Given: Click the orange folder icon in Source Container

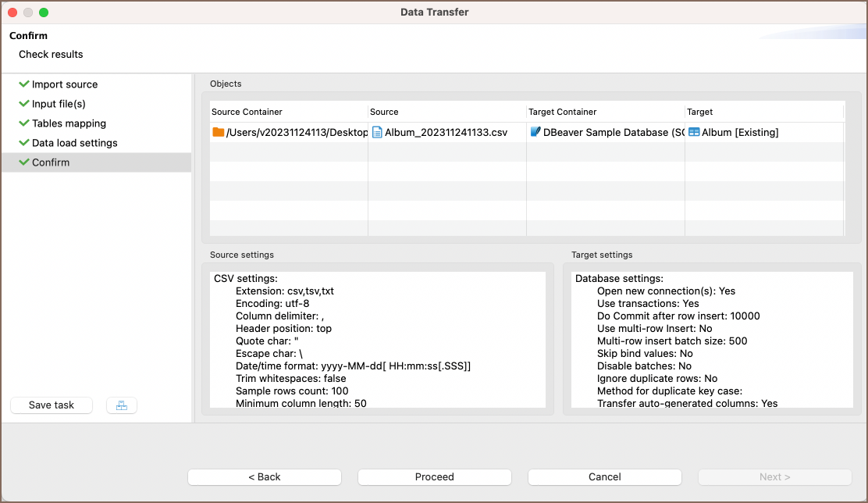Looking at the screenshot, I should pyautogui.click(x=218, y=132).
